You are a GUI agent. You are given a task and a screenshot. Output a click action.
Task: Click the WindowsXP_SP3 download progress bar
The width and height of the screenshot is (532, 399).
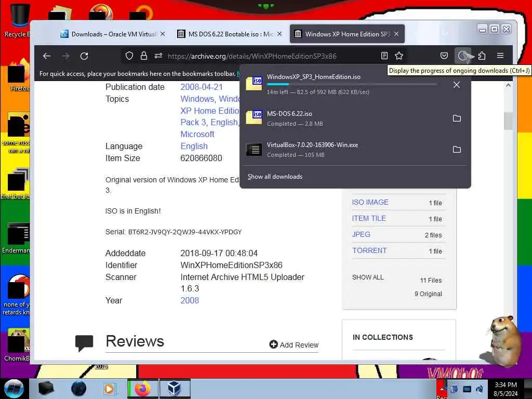(352, 84)
